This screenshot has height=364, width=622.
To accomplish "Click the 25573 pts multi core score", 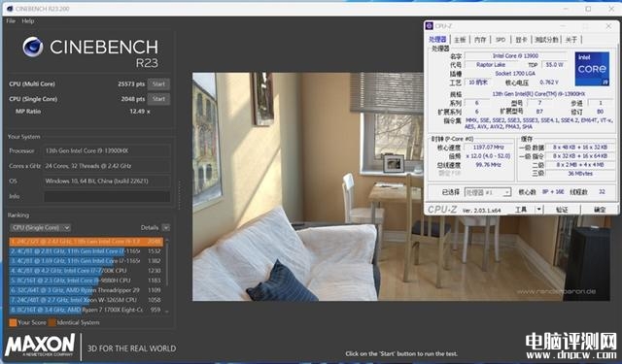I will pyautogui.click(x=131, y=84).
